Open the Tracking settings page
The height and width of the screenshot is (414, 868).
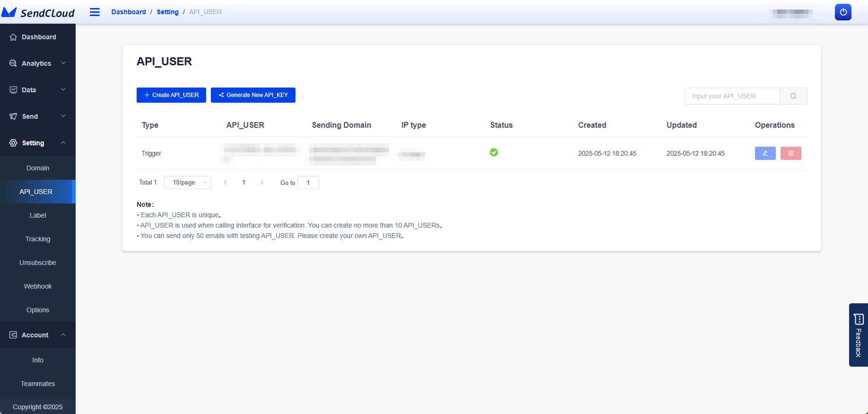[x=38, y=239]
